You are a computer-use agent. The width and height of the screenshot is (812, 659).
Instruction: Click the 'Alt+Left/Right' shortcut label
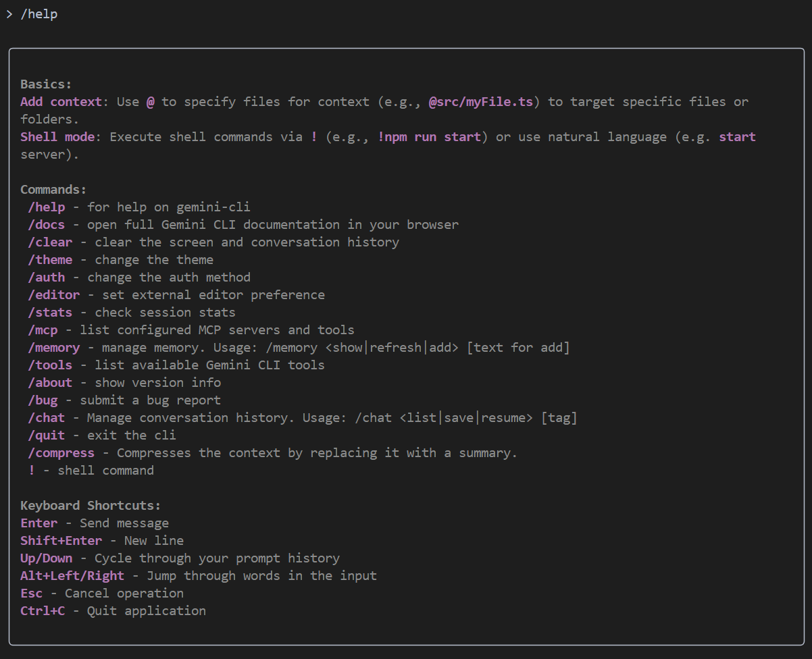point(72,576)
